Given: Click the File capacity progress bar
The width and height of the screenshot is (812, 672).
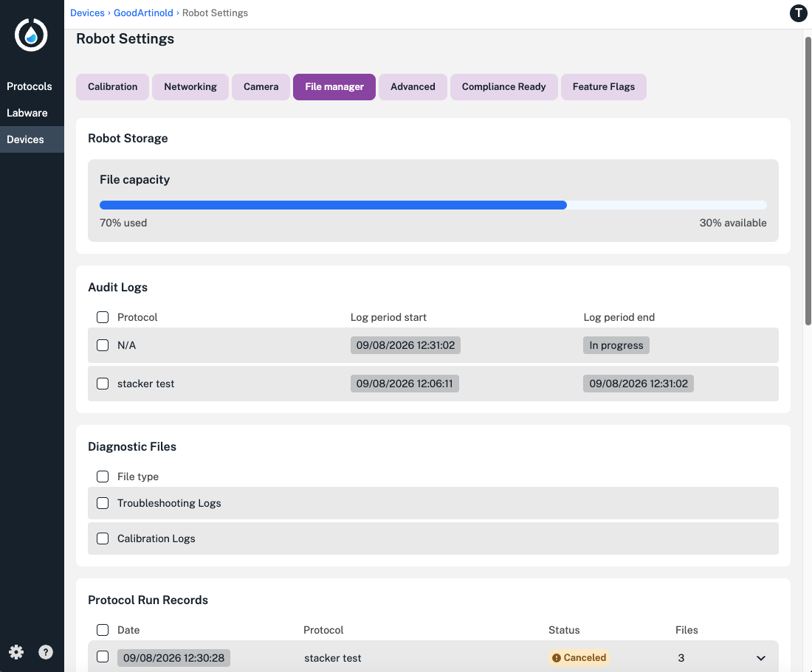Looking at the screenshot, I should pos(433,205).
